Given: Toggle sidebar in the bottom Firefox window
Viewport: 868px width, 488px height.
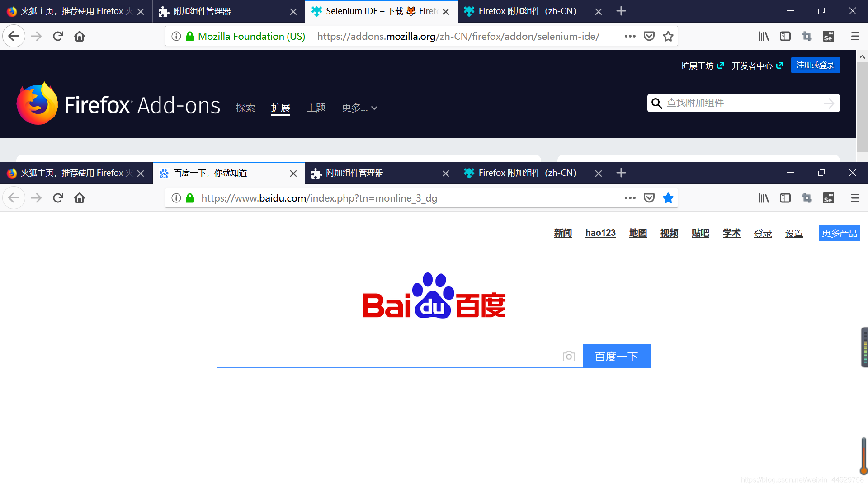Looking at the screenshot, I should pyautogui.click(x=785, y=198).
